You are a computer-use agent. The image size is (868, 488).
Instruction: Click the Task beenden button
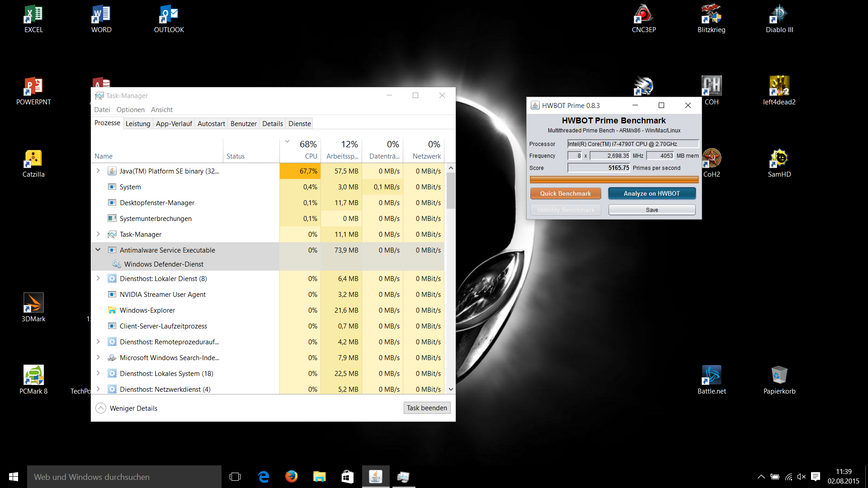(x=427, y=408)
